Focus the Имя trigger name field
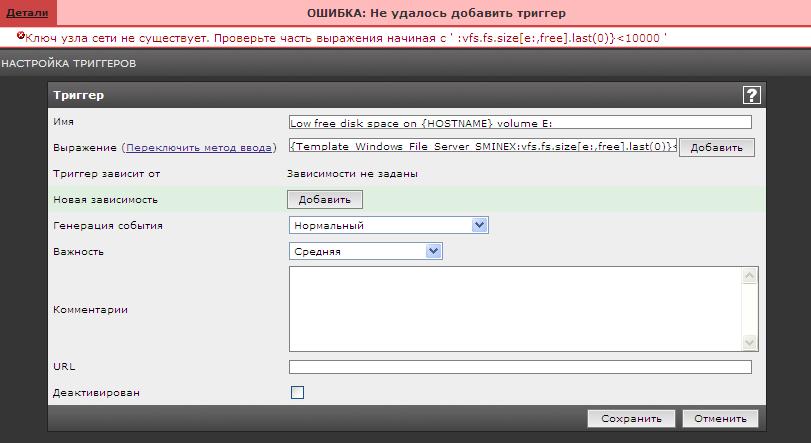The image size is (811, 443). (520, 123)
